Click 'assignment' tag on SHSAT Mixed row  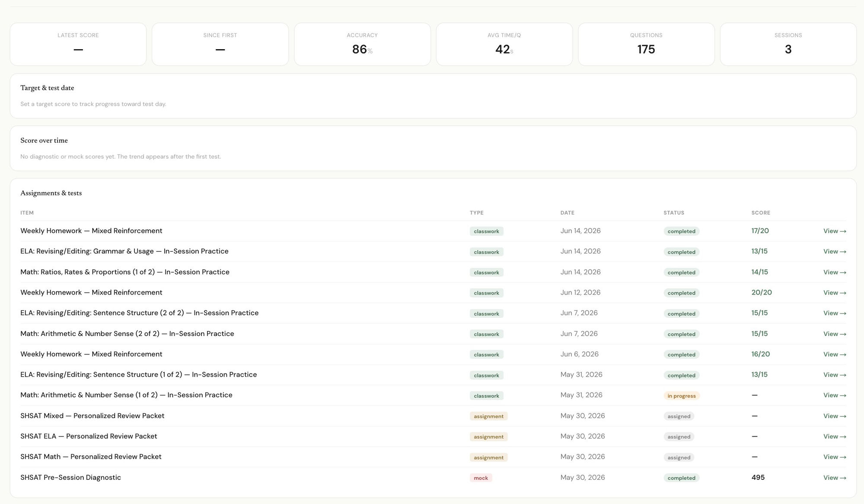click(x=488, y=416)
